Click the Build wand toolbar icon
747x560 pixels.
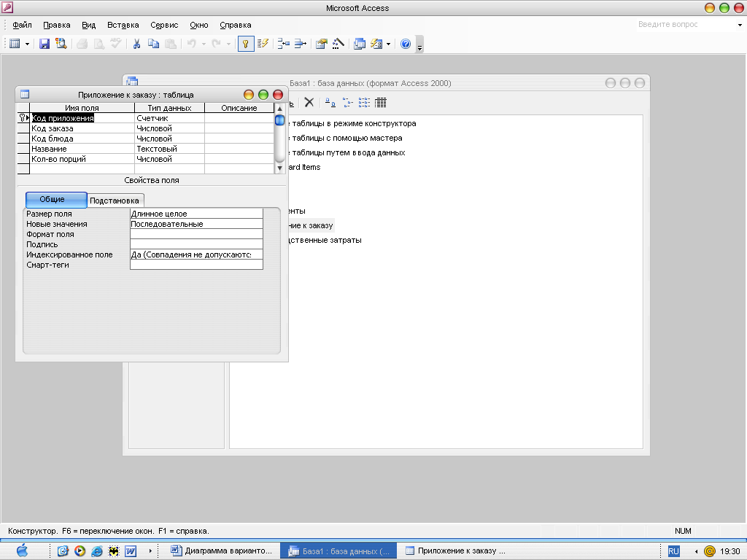pyautogui.click(x=338, y=44)
